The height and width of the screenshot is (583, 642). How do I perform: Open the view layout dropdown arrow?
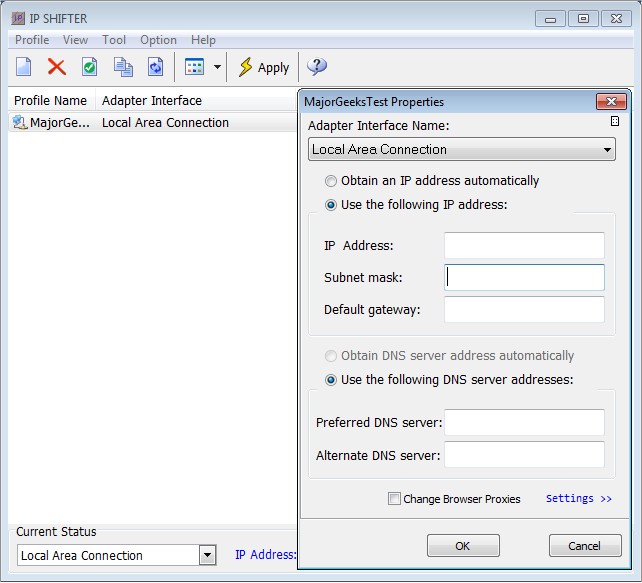[217, 67]
